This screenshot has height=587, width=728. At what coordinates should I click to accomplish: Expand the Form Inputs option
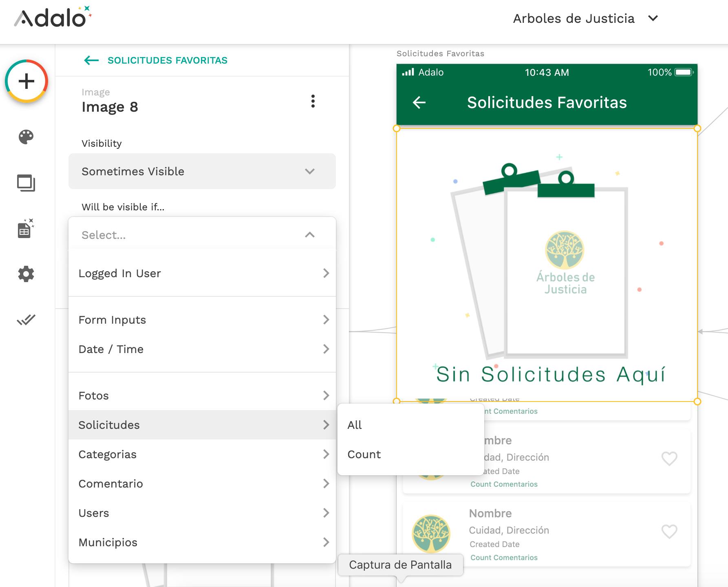click(202, 320)
